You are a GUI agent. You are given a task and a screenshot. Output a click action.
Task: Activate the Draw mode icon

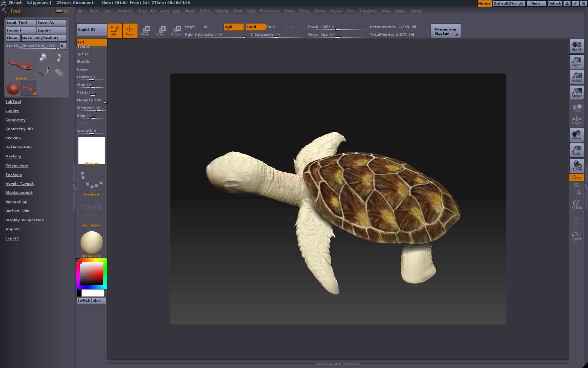click(x=130, y=30)
